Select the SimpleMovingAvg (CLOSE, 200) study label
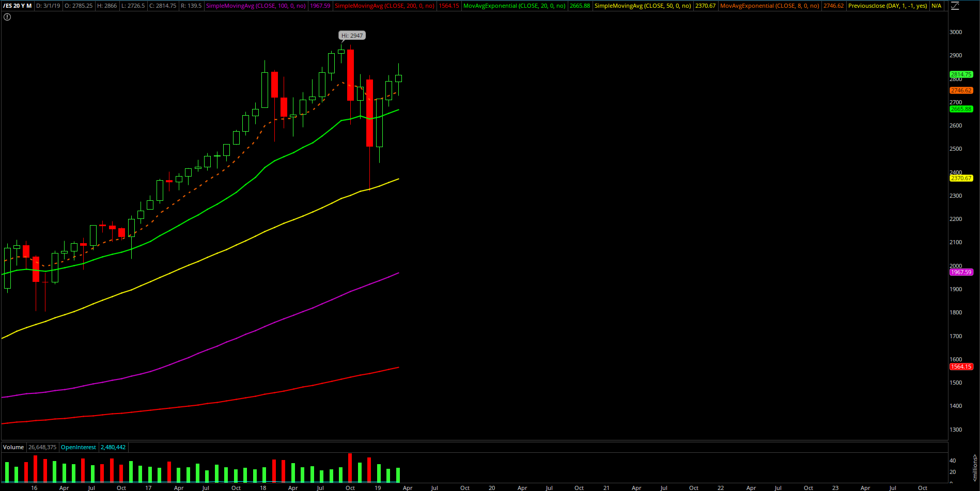The width and height of the screenshot is (980, 491). pyautogui.click(x=384, y=6)
